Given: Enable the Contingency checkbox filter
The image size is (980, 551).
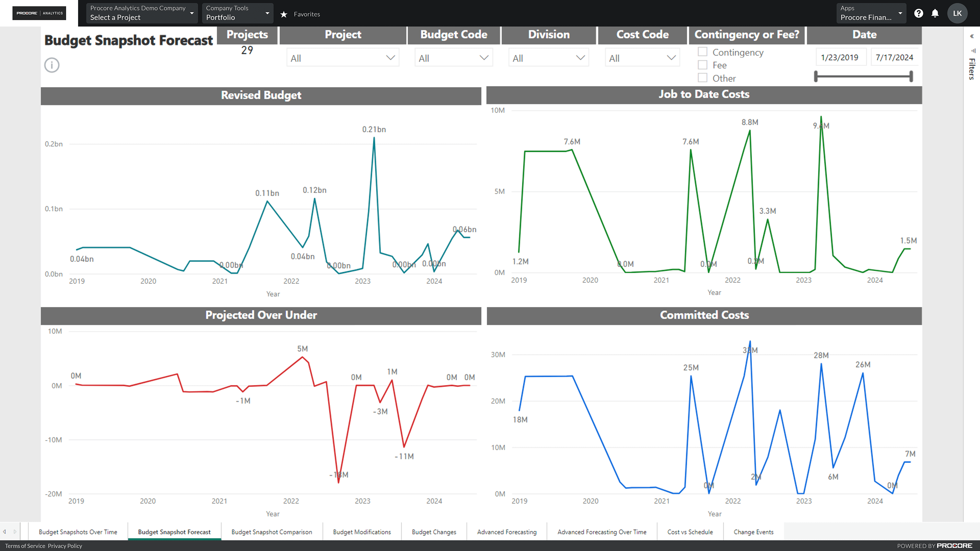Looking at the screenshot, I should point(702,52).
